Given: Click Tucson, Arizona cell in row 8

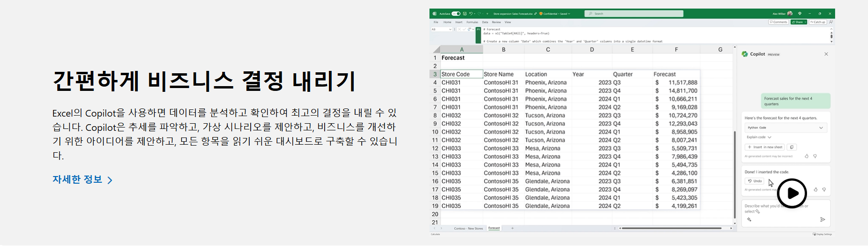Looking at the screenshot, I should click(x=548, y=115).
